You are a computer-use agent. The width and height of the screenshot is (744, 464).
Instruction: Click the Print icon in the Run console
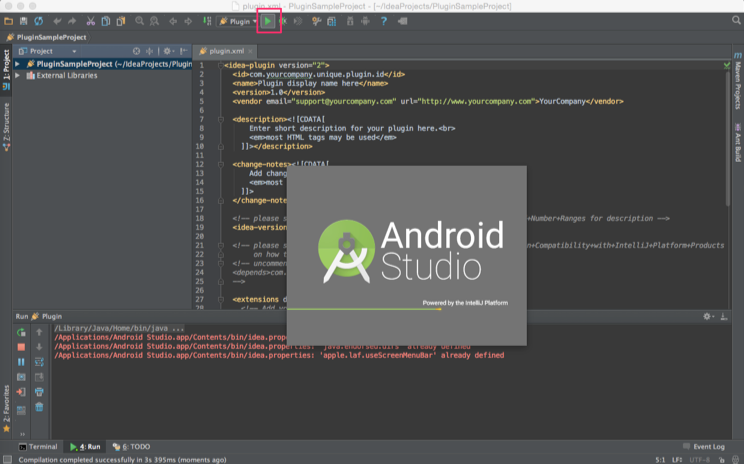(x=39, y=392)
